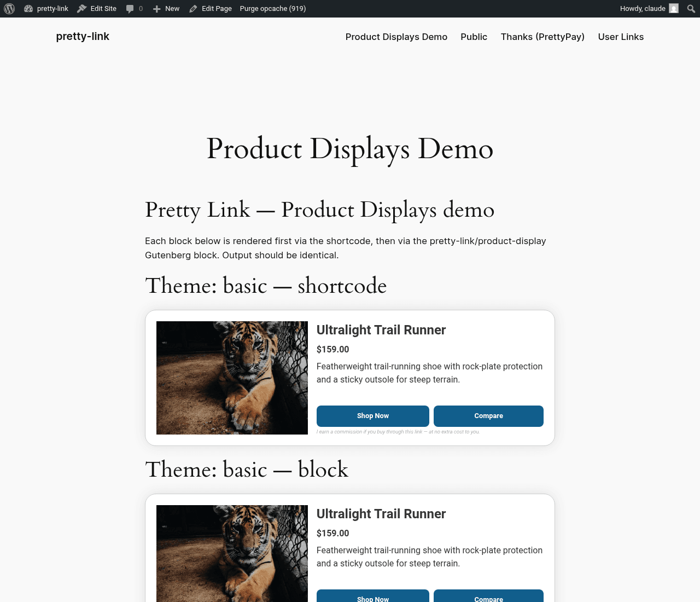Click Compare in shortcode card

488,416
